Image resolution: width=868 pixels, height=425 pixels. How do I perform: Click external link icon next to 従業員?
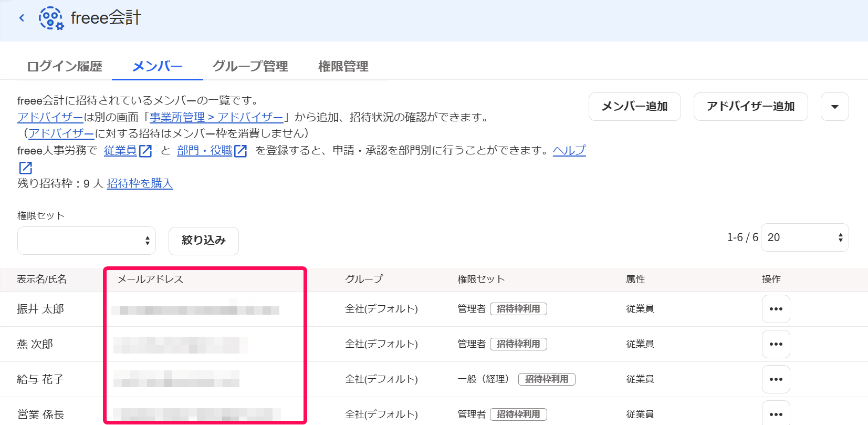(x=145, y=151)
